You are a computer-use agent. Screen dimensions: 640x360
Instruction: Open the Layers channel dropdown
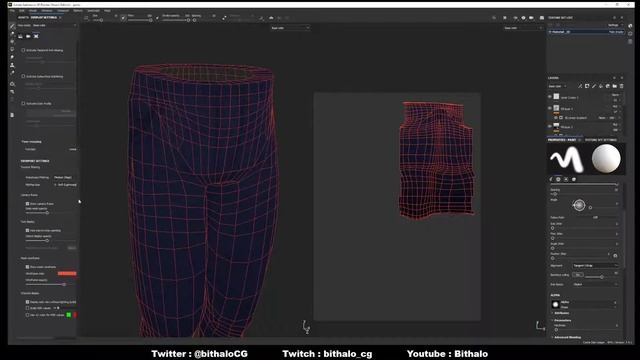tap(558, 86)
